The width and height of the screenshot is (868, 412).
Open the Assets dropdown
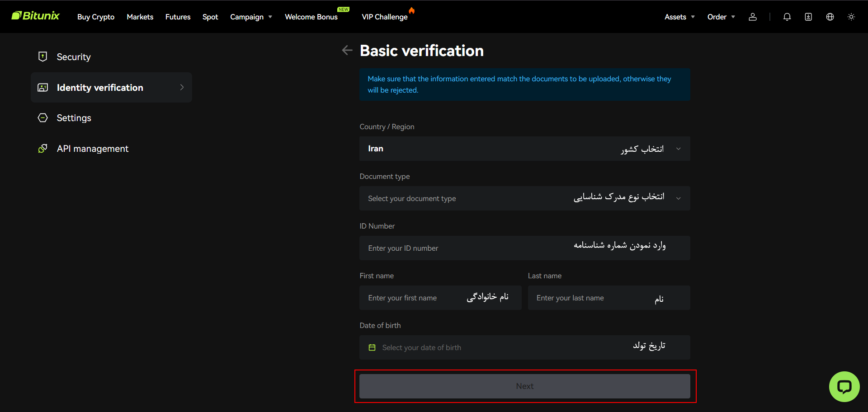(679, 17)
